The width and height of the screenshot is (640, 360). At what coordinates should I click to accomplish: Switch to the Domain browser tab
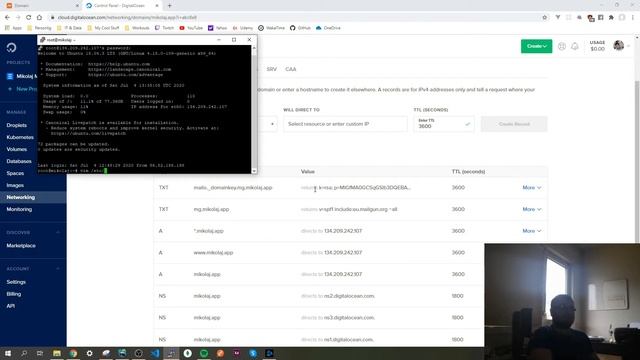(x=41, y=6)
